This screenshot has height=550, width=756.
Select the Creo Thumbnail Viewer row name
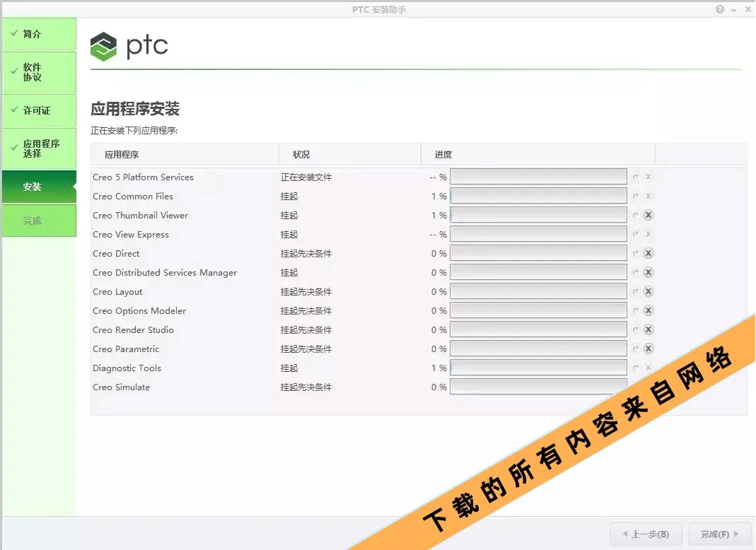pos(140,215)
